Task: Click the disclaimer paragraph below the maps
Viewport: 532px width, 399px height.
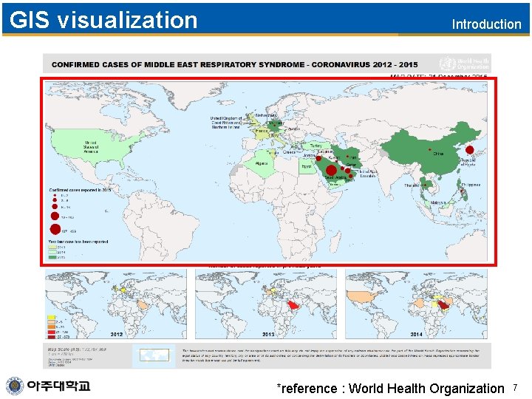Action: 331,355
